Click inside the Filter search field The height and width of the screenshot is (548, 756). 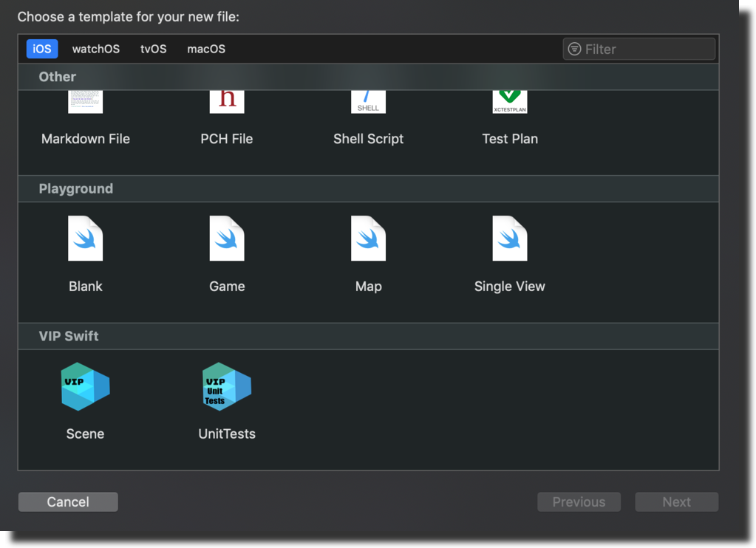click(x=643, y=49)
